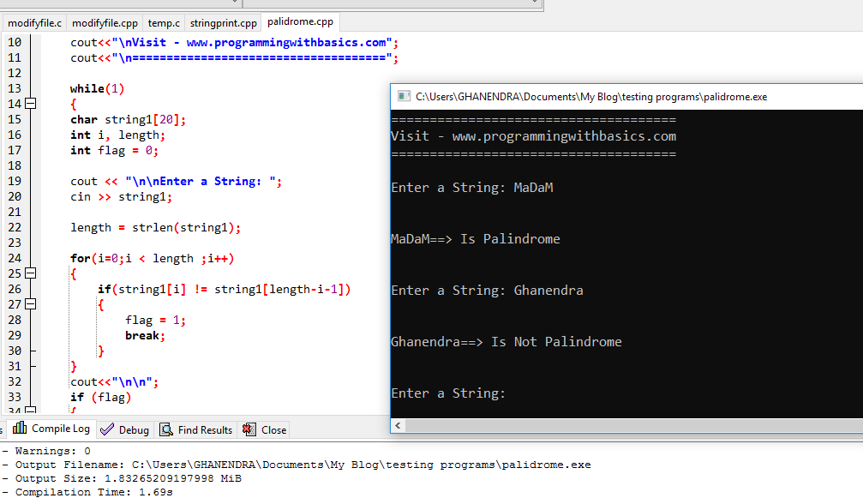Toggle a breakpoint on line 17
Viewport: 863px width, 504px height.
14,150
